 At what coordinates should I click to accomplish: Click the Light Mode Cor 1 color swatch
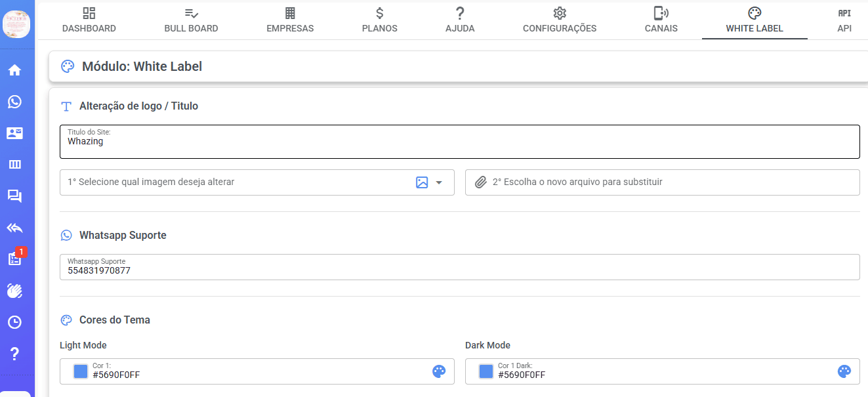point(81,371)
